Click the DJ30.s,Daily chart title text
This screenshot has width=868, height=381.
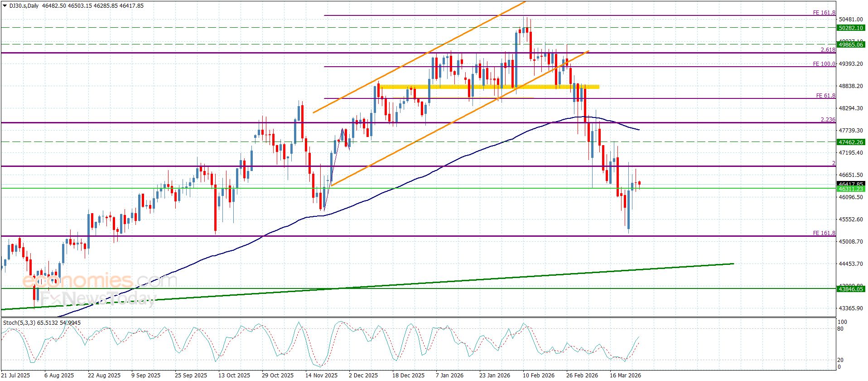coord(24,6)
